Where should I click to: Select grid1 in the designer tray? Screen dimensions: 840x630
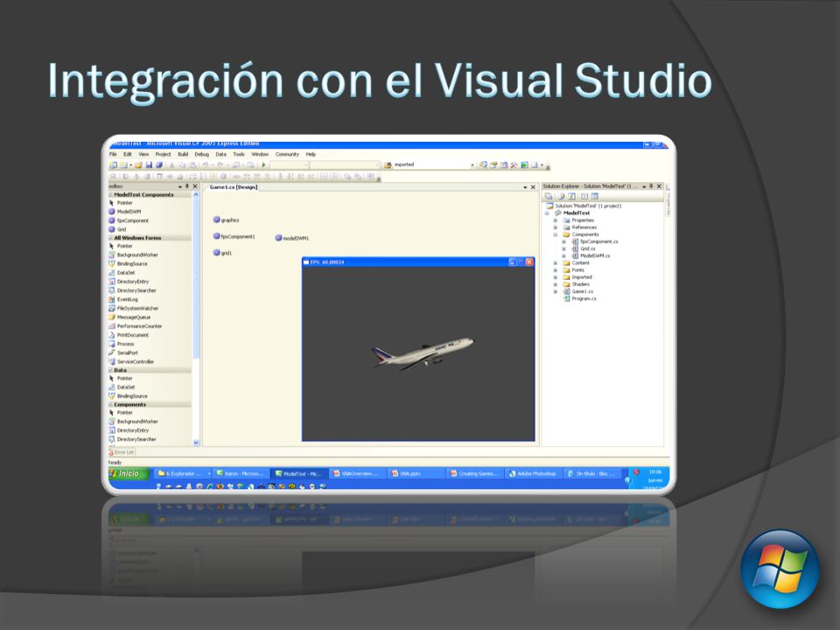point(223,253)
